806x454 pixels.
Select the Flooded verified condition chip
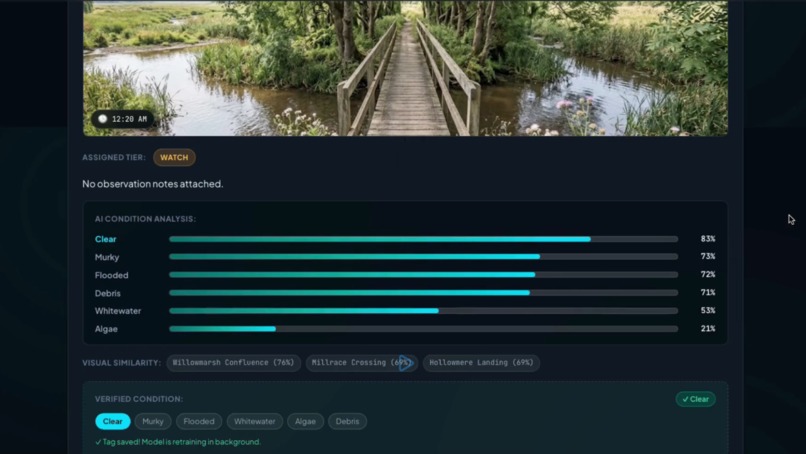(199, 421)
